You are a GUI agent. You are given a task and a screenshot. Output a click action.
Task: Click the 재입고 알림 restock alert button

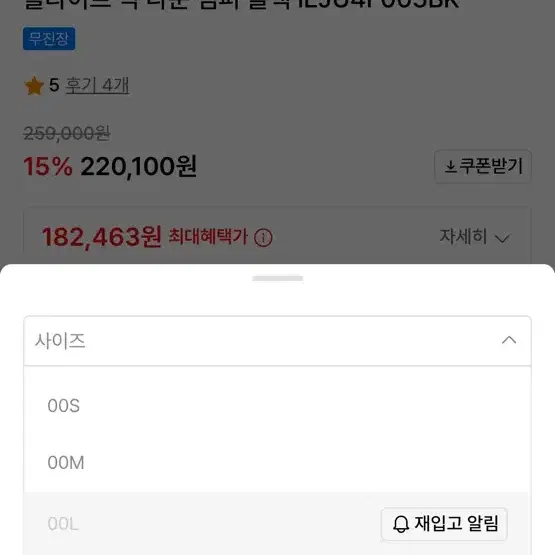[x=444, y=524]
